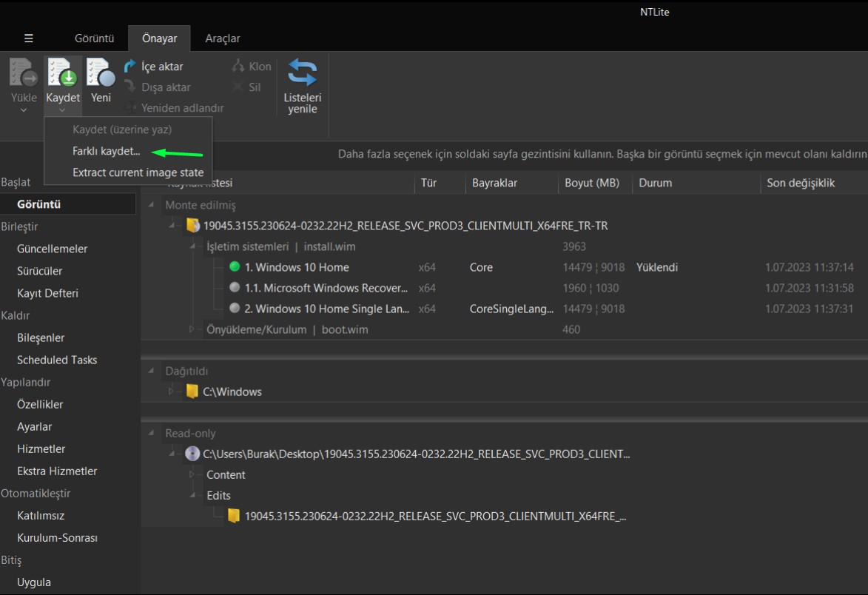Open the Araçlar ribbon tab
Image resolution: width=868 pixels, height=595 pixels.
(223, 38)
